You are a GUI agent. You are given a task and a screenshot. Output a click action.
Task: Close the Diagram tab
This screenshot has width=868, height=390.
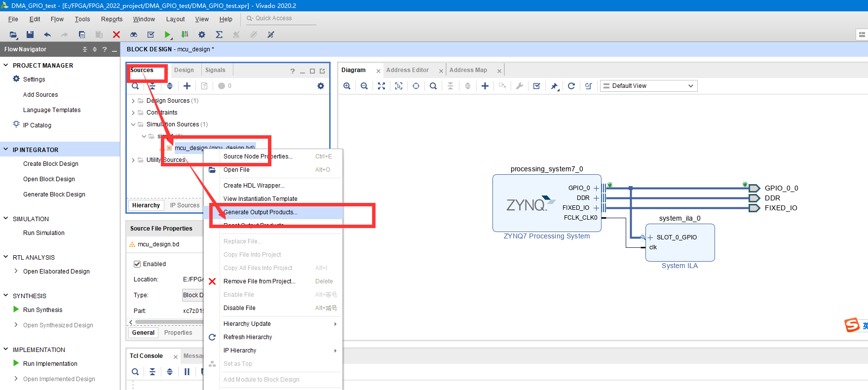pyautogui.click(x=378, y=71)
